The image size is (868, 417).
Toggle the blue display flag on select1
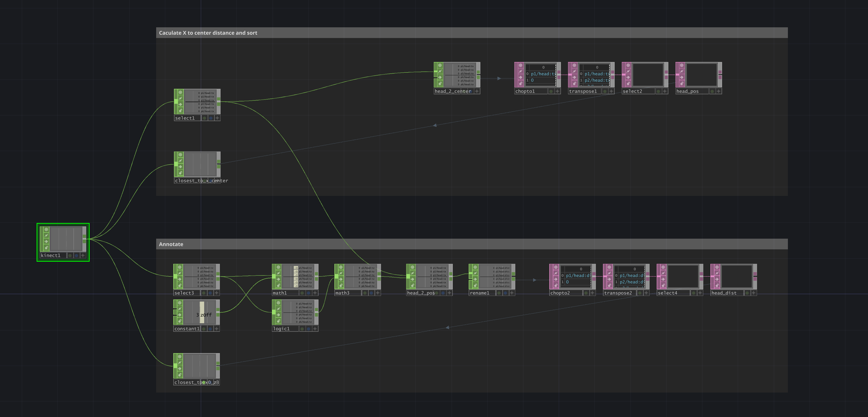point(211,118)
